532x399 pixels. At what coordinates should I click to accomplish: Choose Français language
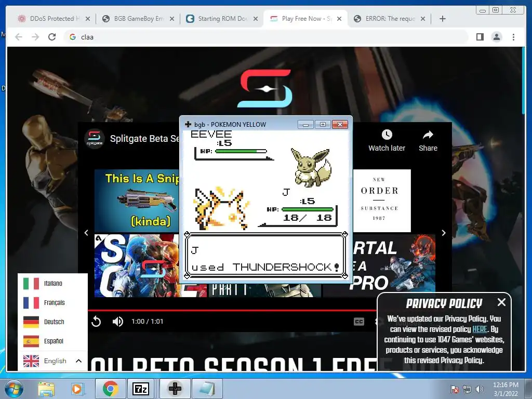pos(52,303)
